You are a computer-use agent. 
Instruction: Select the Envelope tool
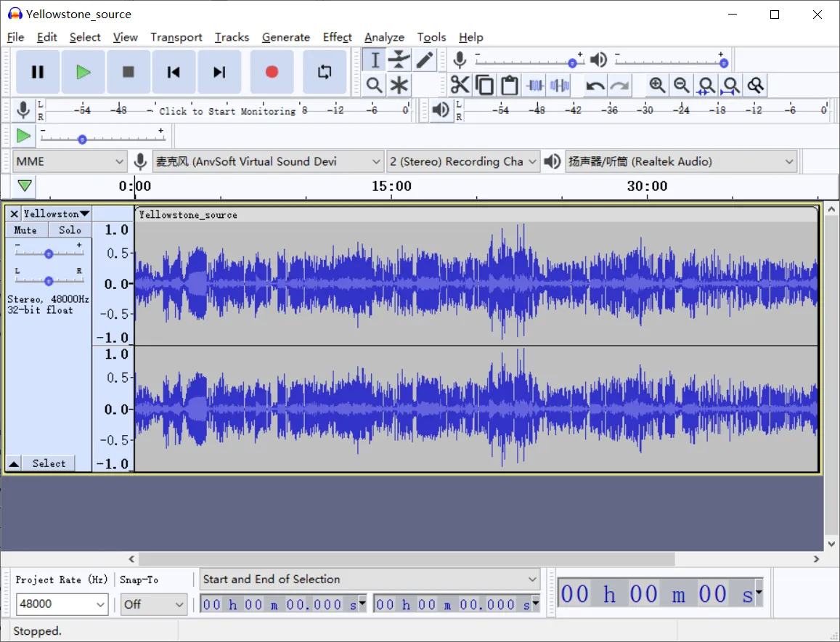click(x=399, y=60)
